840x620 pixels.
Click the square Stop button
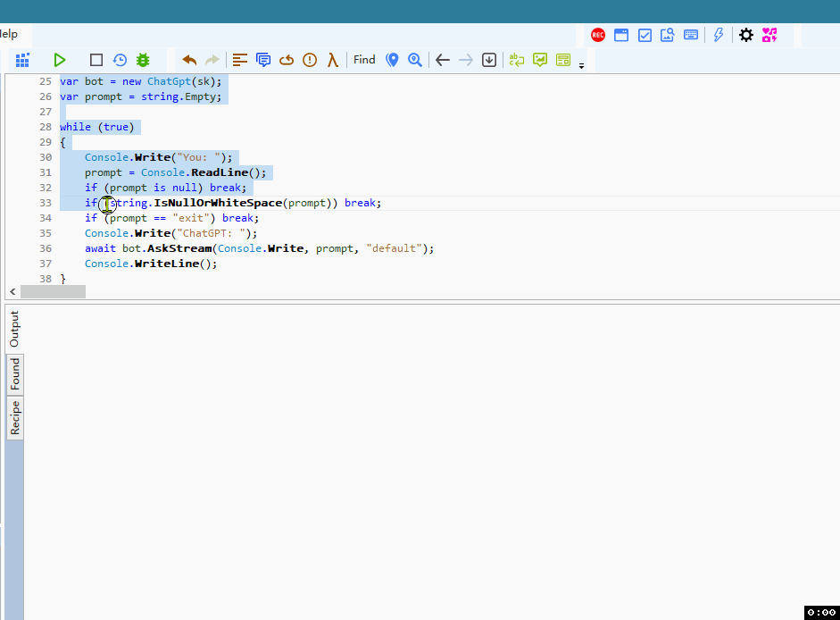coord(96,60)
